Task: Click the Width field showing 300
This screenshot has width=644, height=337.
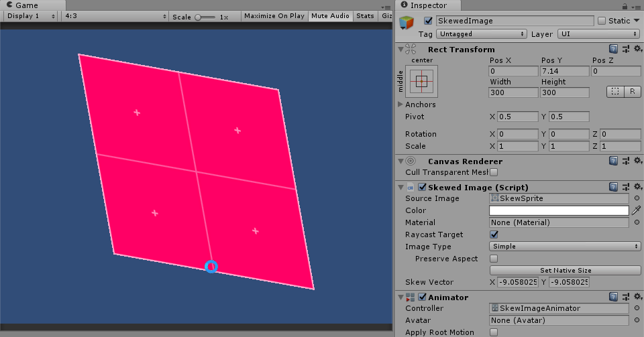Action: pos(513,92)
